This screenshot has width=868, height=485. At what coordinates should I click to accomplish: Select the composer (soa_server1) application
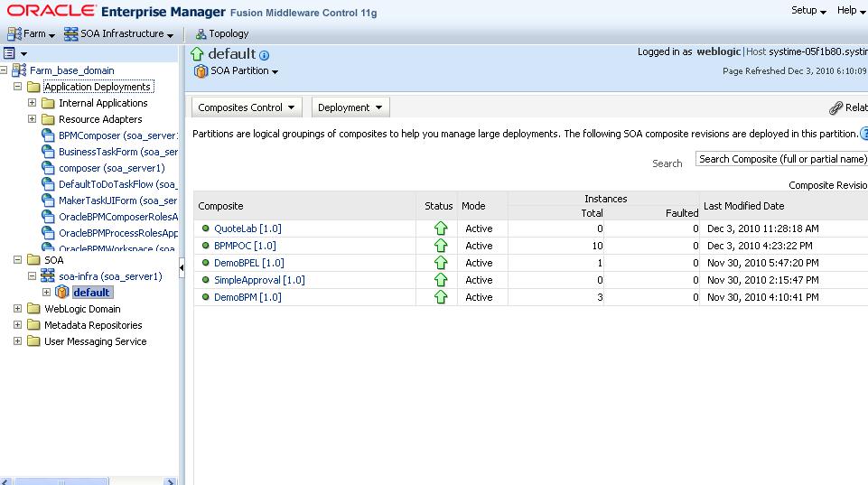click(x=112, y=168)
